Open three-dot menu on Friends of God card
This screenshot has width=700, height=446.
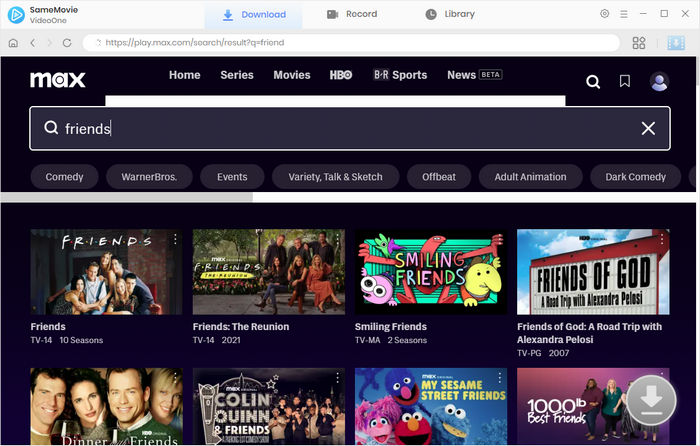662,239
